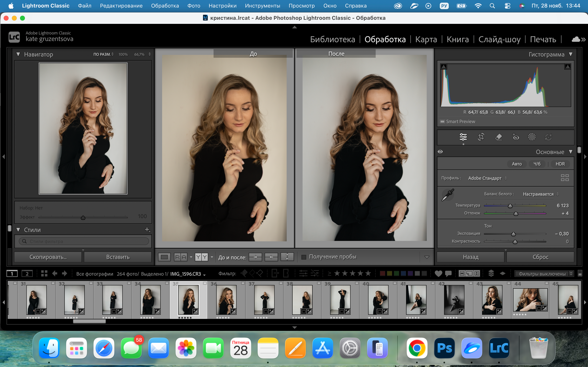Viewport: 588px width, 367px height.
Task: Open the Инструменты menu
Action: coord(262,6)
